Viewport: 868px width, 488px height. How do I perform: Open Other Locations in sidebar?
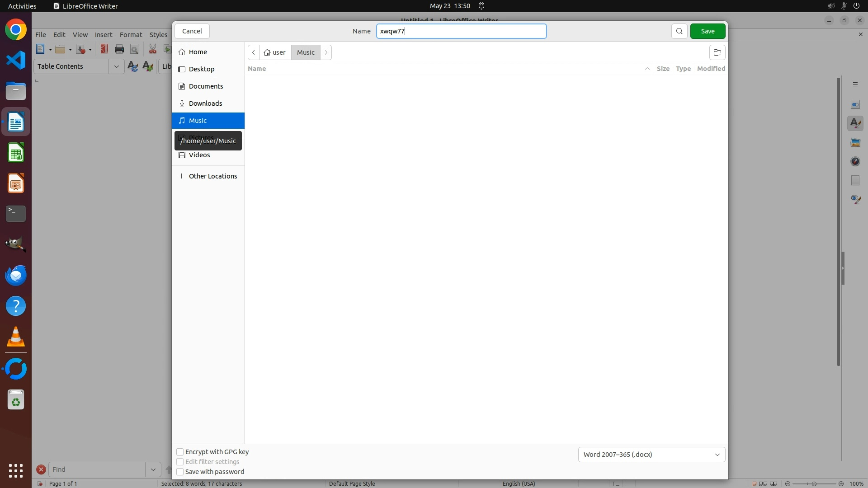[212, 176]
